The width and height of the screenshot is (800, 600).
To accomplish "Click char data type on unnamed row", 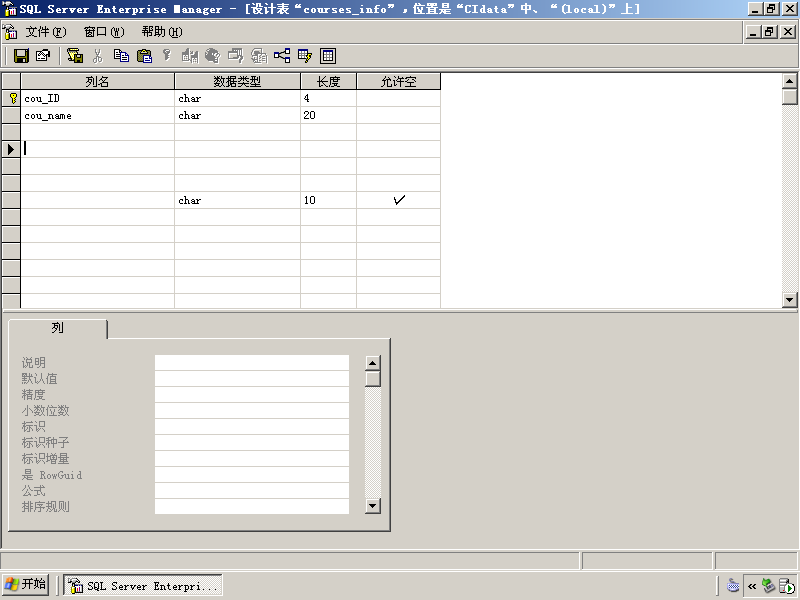I will pyautogui.click(x=237, y=200).
